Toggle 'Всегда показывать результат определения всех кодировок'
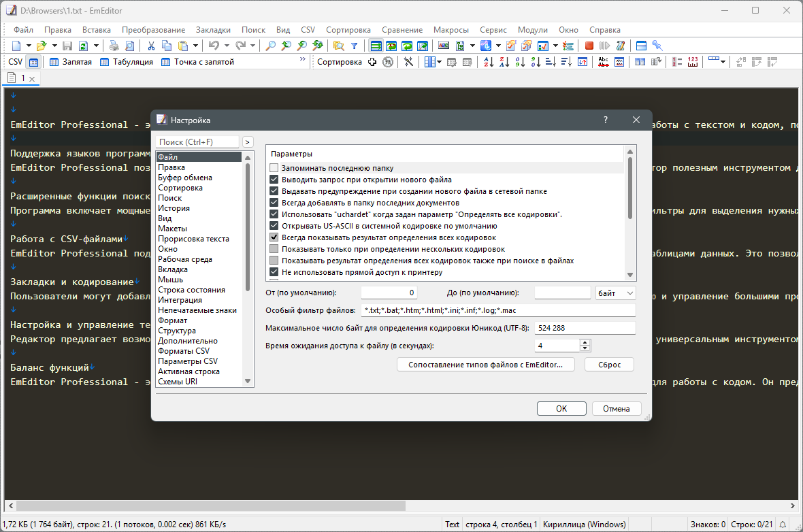The width and height of the screenshot is (803, 532). [x=274, y=237]
